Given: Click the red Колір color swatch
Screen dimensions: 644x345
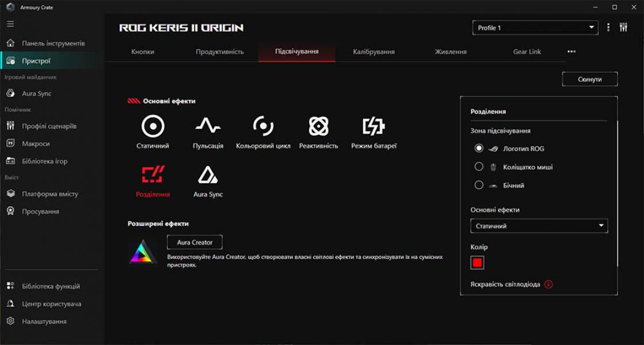Looking at the screenshot, I should [477, 262].
